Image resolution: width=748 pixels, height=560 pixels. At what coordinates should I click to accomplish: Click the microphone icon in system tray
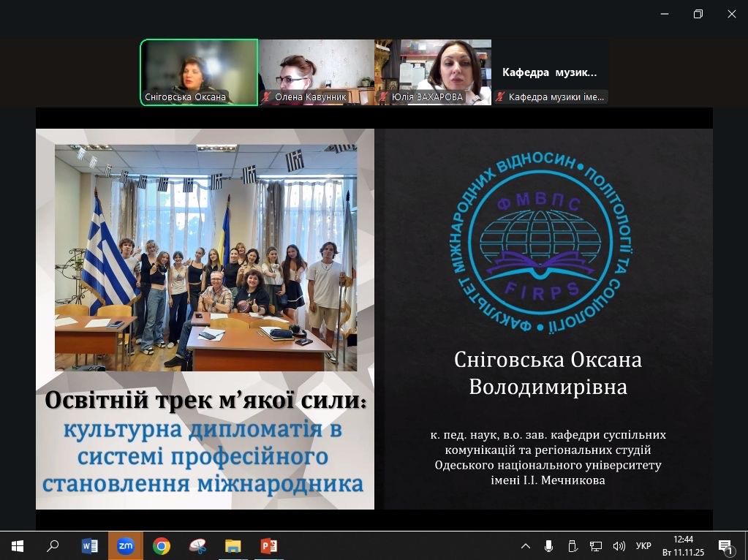pos(548,545)
